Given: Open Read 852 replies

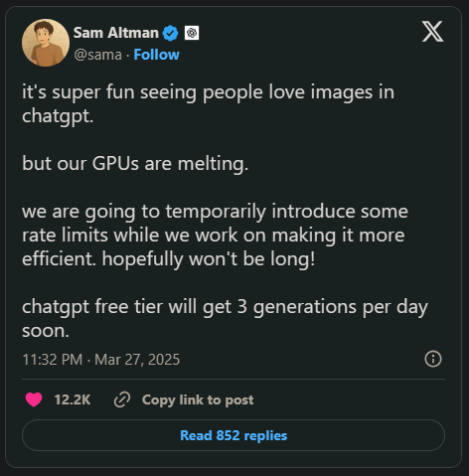Looking at the screenshot, I should pos(234,435).
